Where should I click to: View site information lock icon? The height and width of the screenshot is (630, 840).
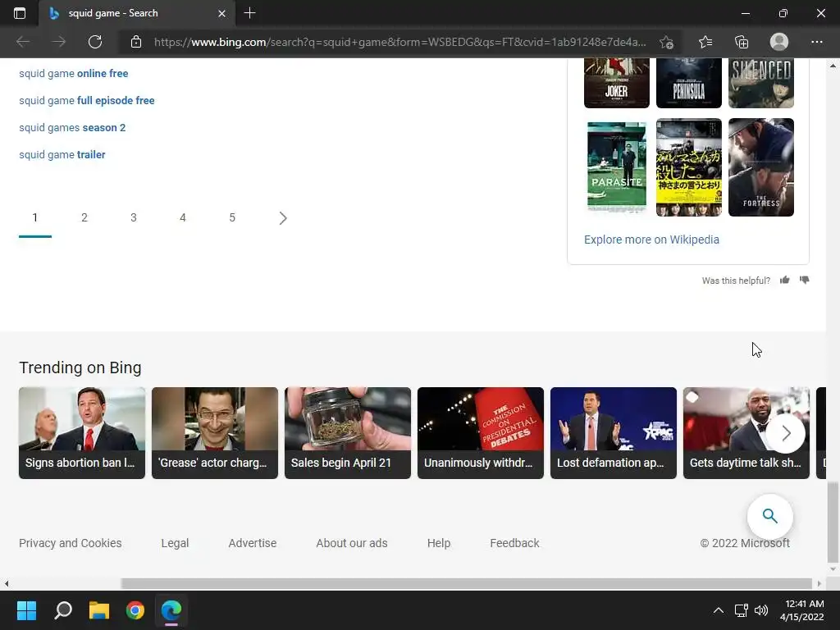pos(136,42)
